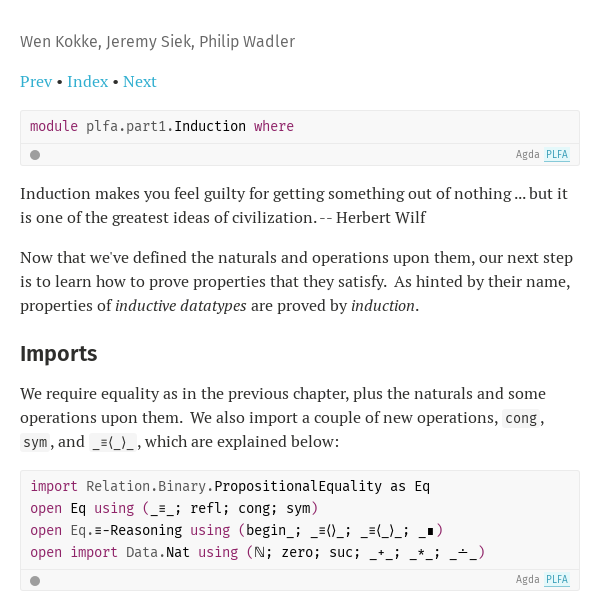Click gray status dot under imports code block
The width and height of the screenshot is (600, 600).
[35, 580]
